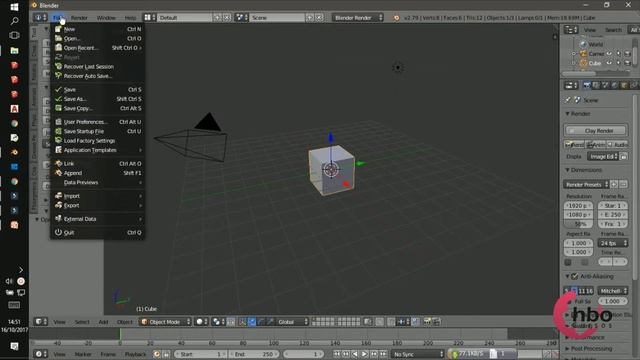Select Recover Auto Save...
This screenshot has height=360, width=640.
coord(98,76)
